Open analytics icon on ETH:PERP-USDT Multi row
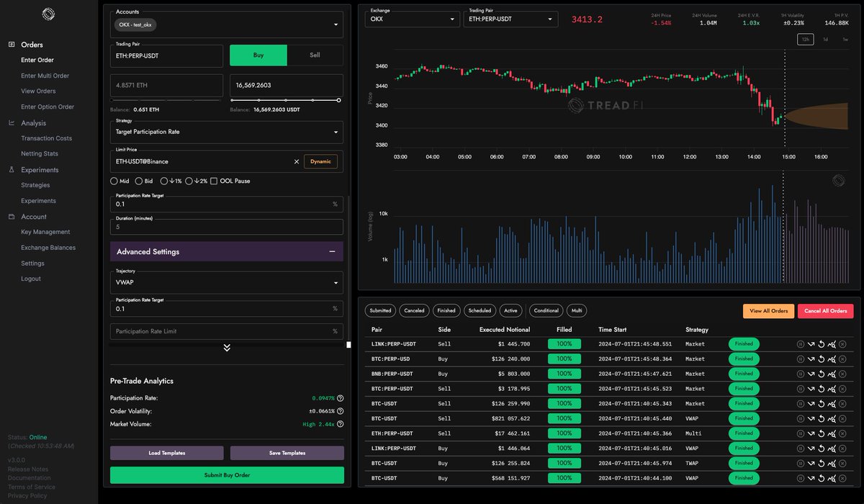This screenshot has height=504, width=864. click(x=832, y=433)
